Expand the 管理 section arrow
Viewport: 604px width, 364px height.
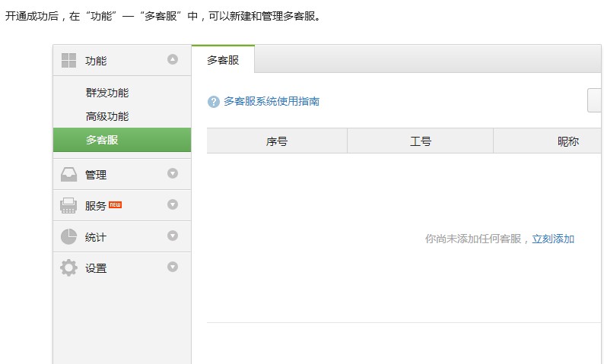(173, 173)
